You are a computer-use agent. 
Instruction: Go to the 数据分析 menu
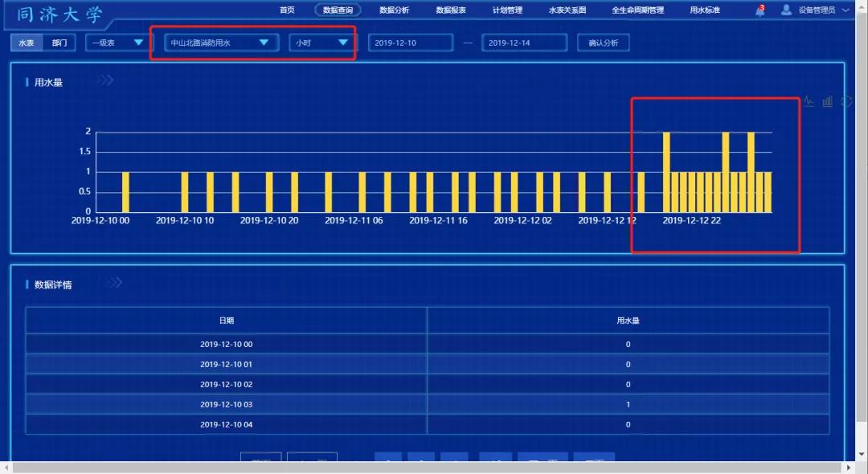click(394, 10)
